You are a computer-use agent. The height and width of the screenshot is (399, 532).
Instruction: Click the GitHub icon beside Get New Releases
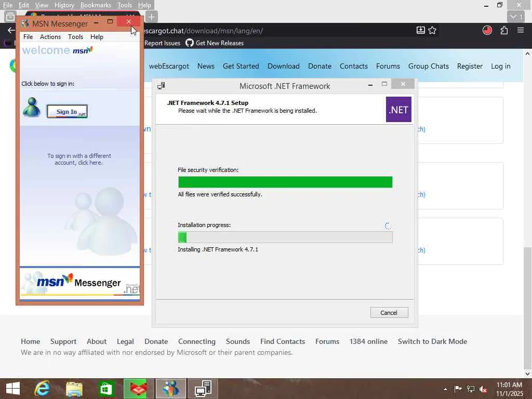tap(190, 43)
